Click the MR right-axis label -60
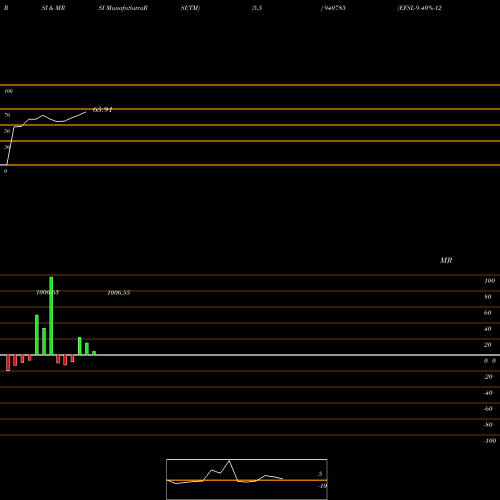 pos(488,409)
